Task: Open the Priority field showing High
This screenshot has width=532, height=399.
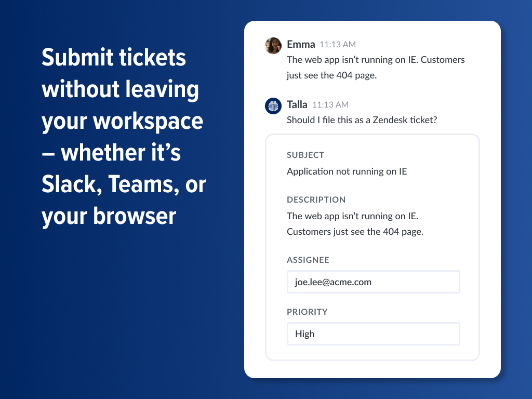Action: click(x=373, y=334)
